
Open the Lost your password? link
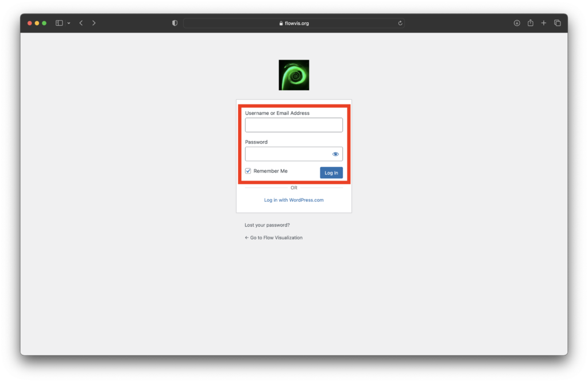click(267, 225)
